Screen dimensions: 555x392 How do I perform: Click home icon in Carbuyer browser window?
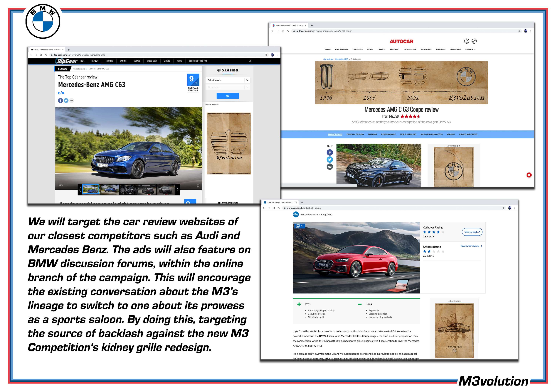tap(279, 208)
